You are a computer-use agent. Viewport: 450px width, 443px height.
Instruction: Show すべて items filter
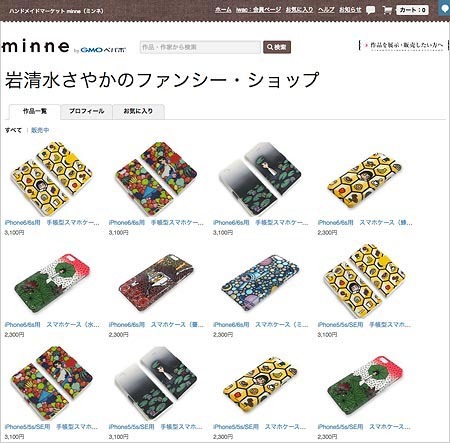click(x=13, y=130)
